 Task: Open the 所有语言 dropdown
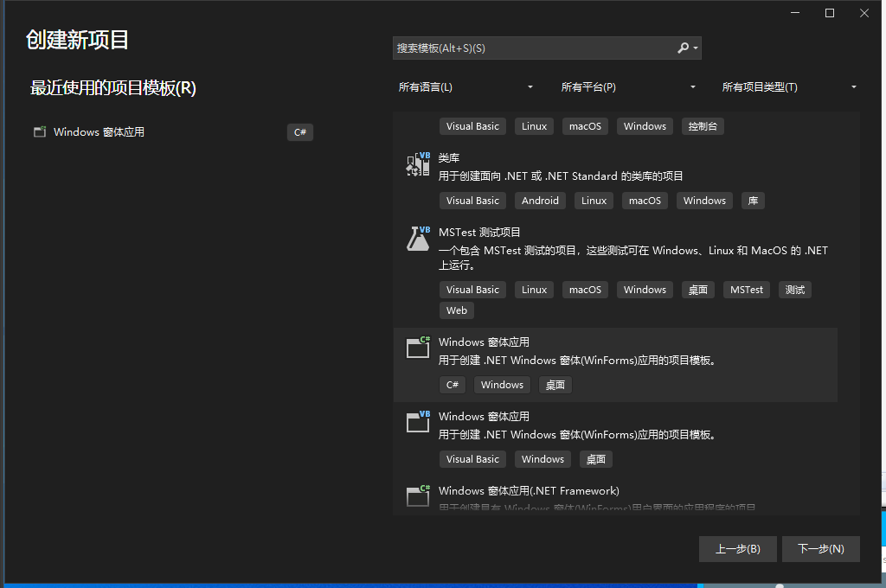[x=465, y=86]
